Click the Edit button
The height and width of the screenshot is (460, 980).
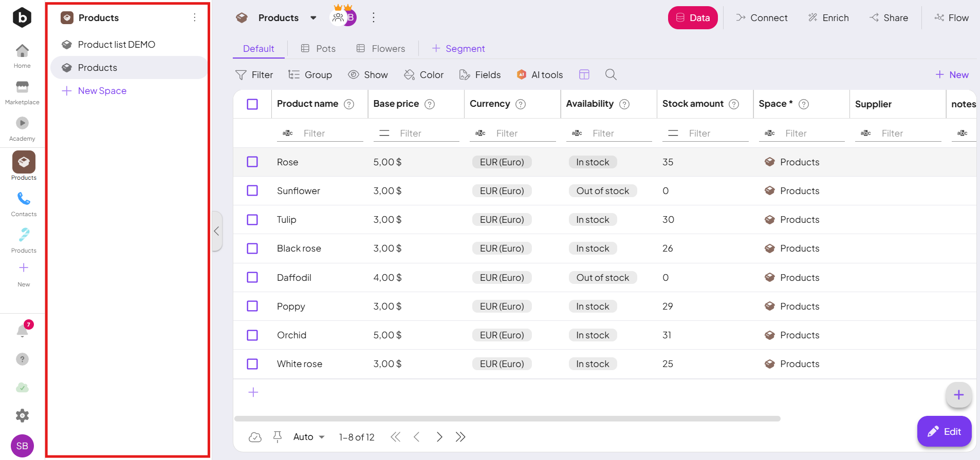click(x=944, y=432)
